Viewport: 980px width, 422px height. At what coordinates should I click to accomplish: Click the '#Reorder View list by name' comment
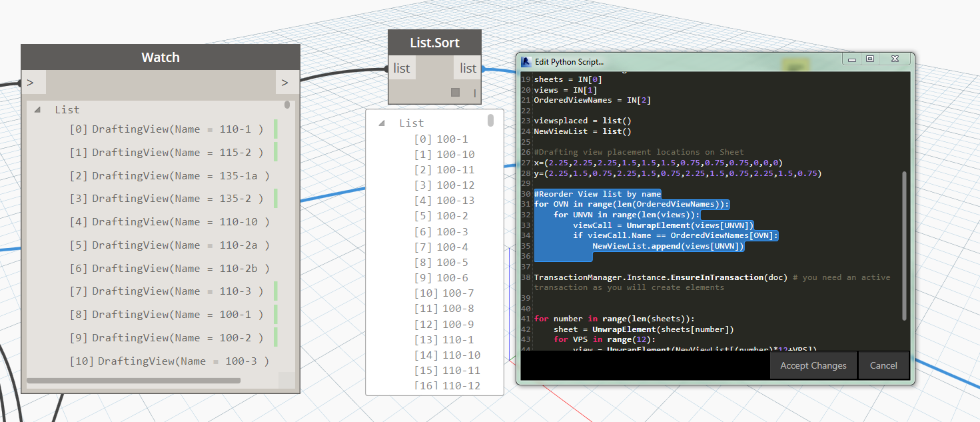click(598, 194)
